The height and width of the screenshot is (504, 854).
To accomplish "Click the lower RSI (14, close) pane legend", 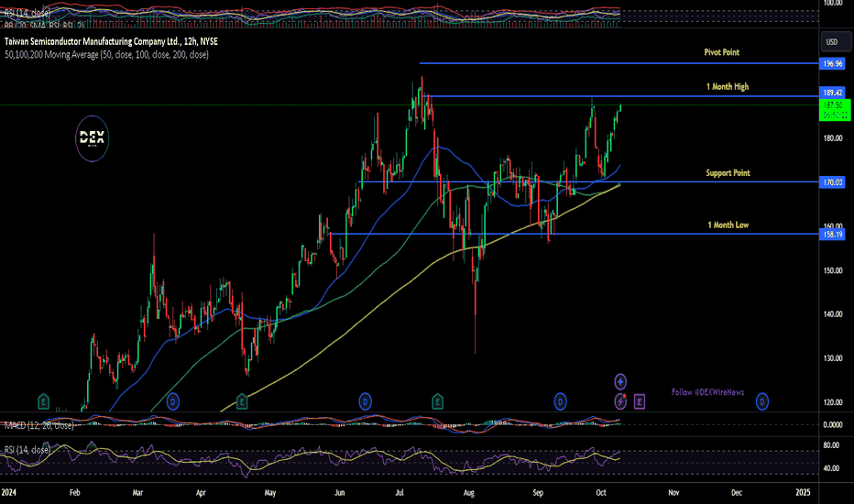I will click(x=27, y=450).
